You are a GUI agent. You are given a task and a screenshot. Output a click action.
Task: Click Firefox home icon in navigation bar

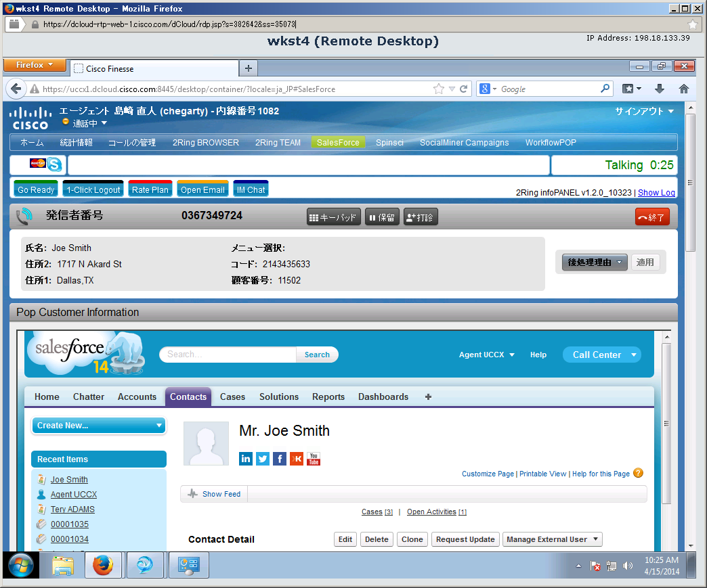pos(683,89)
